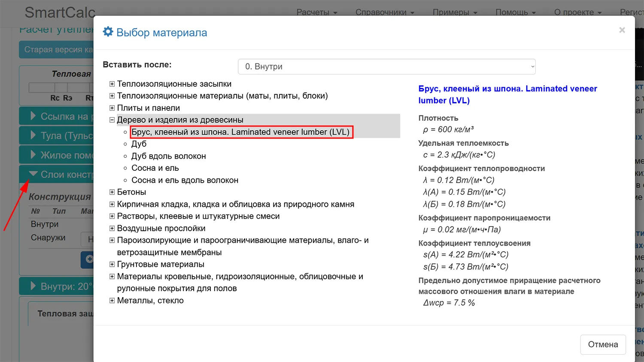The image size is (644, 362).
Task: Expand the Теплоизоляционные засыпки category
Action: tap(112, 84)
